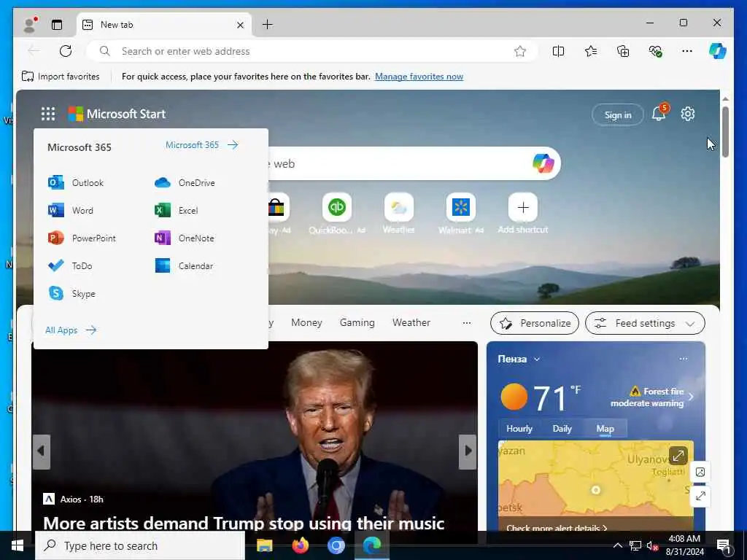Click Check more alert details link

(557, 528)
